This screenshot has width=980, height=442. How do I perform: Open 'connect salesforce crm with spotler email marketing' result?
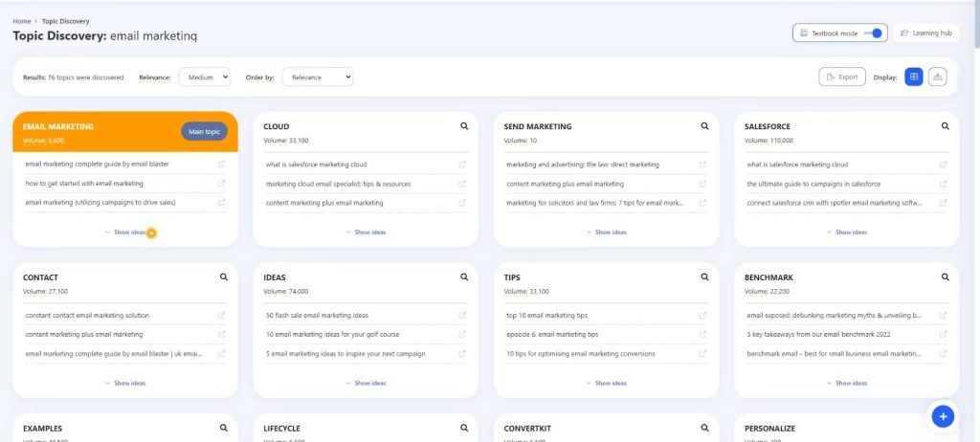(834, 203)
